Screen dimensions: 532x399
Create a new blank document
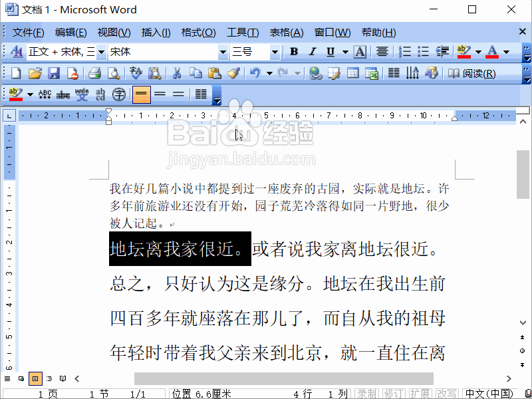click(15, 73)
